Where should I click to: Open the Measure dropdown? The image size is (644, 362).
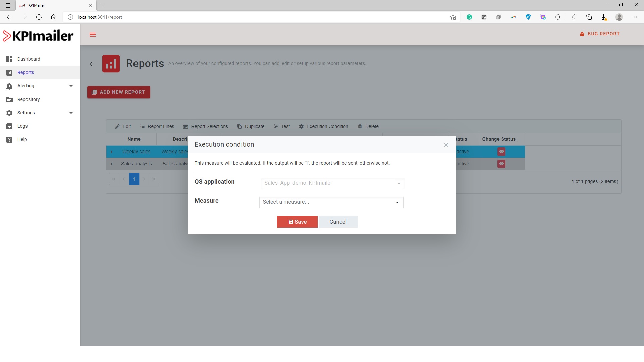click(x=331, y=202)
